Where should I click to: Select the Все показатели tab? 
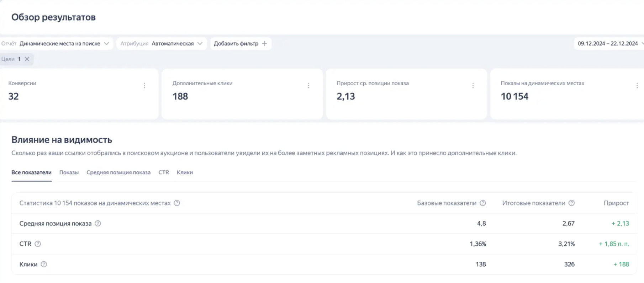point(31,172)
